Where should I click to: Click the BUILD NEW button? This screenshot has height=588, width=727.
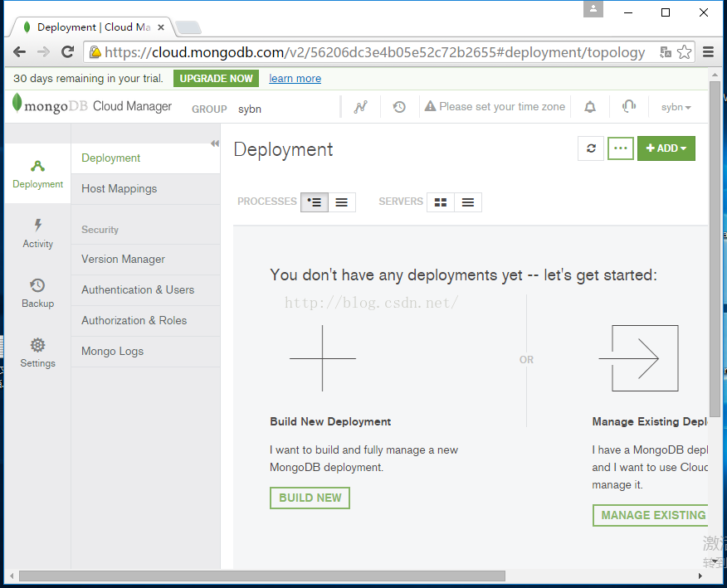coord(310,498)
